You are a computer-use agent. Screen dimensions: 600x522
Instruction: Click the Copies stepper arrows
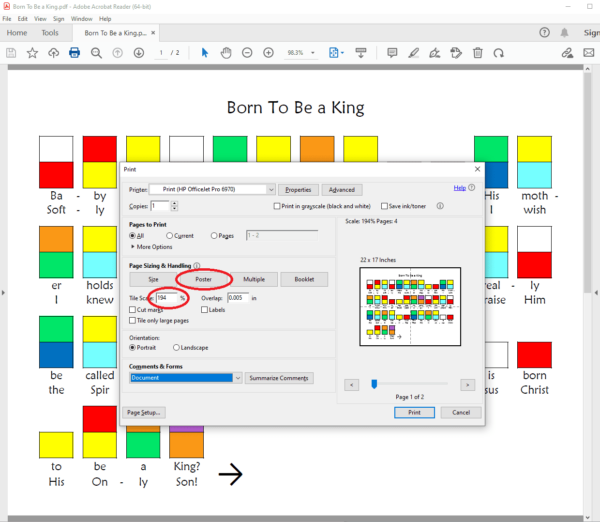(174, 206)
